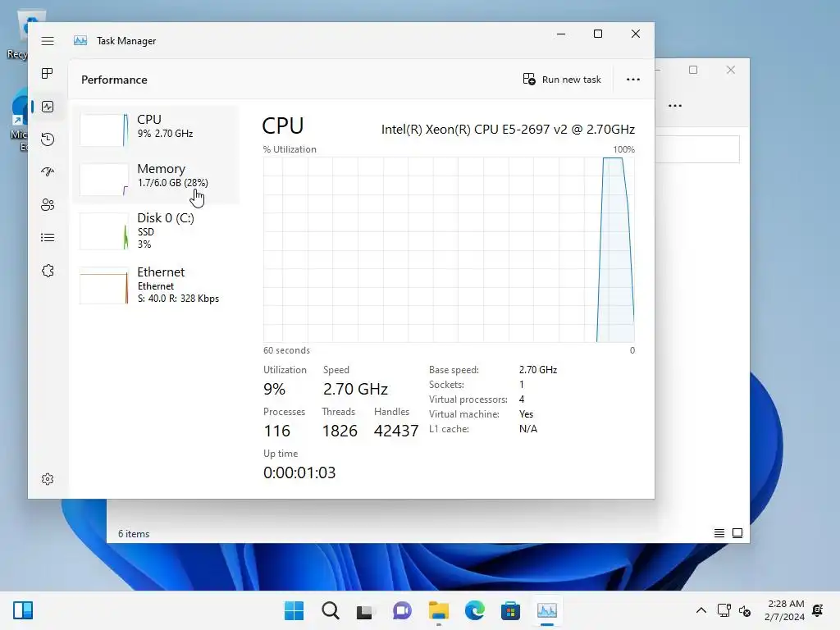This screenshot has width=840, height=630.
Task: Launch Microsoft Edge from the taskbar
Action: pyautogui.click(x=475, y=610)
